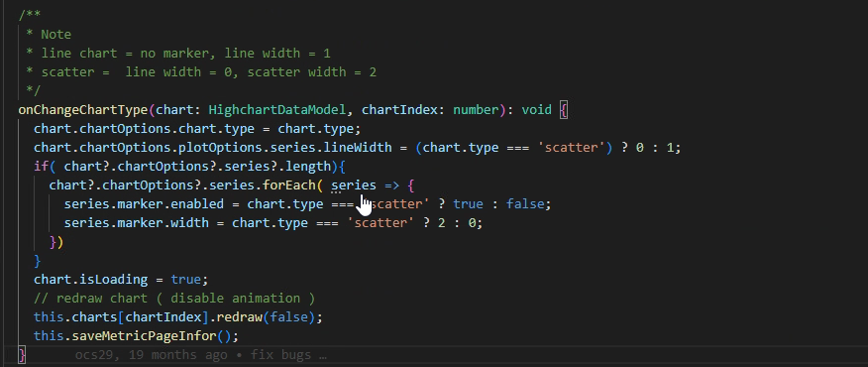The width and height of the screenshot is (868, 367).
Task: Click the opening brace after void
Action: (564, 110)
